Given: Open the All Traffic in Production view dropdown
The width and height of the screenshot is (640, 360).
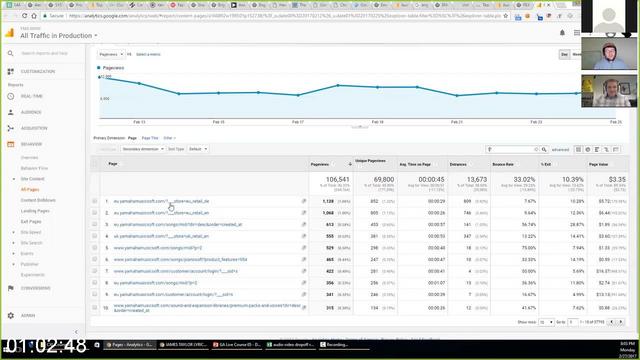Looking at the screenshot, I should [59, 36].
